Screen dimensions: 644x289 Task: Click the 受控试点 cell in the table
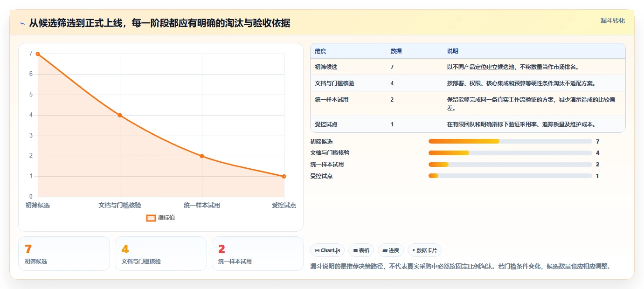(x=326, y=124)
